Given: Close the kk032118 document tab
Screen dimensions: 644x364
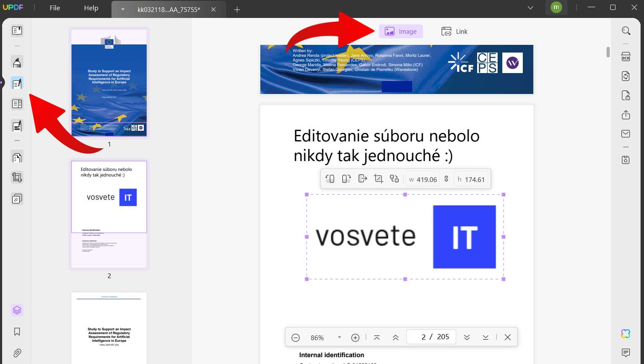Looking at the screenshot, I should click(x=213, y=9).
